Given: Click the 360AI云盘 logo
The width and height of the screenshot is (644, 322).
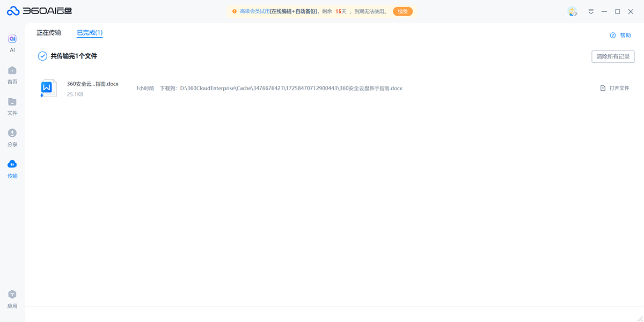Looking at the screenshot, I should 39,11.
